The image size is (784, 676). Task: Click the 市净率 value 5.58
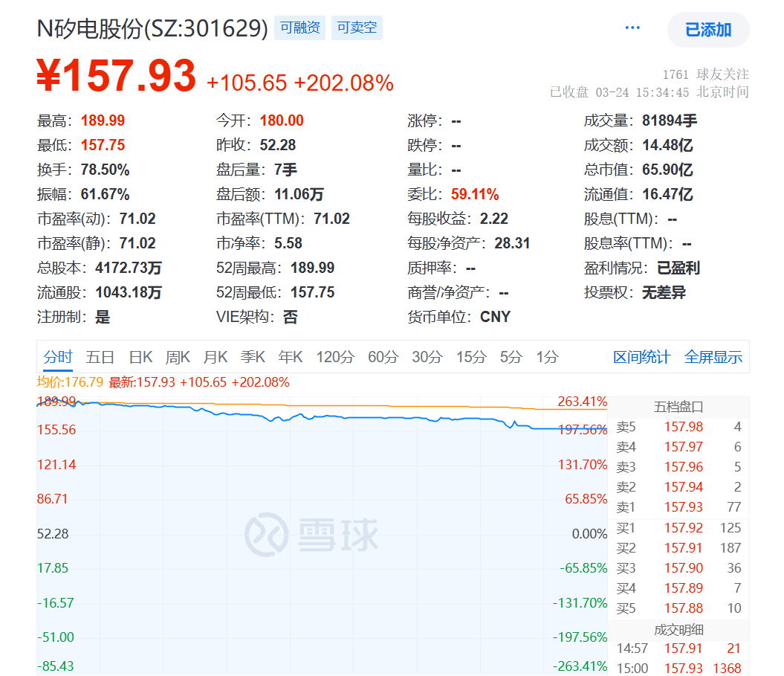288,243
